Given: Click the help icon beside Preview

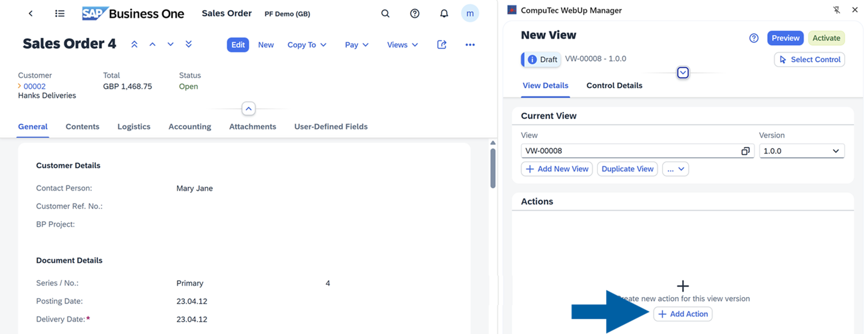Looking at the screenshot, I should [x=754, y=38].
